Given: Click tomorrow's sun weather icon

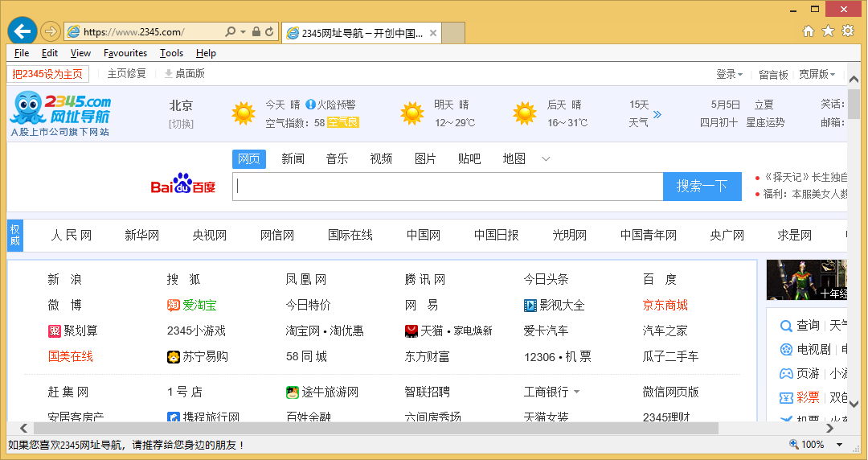Looking at the screenshot, I should pos(411,113).
